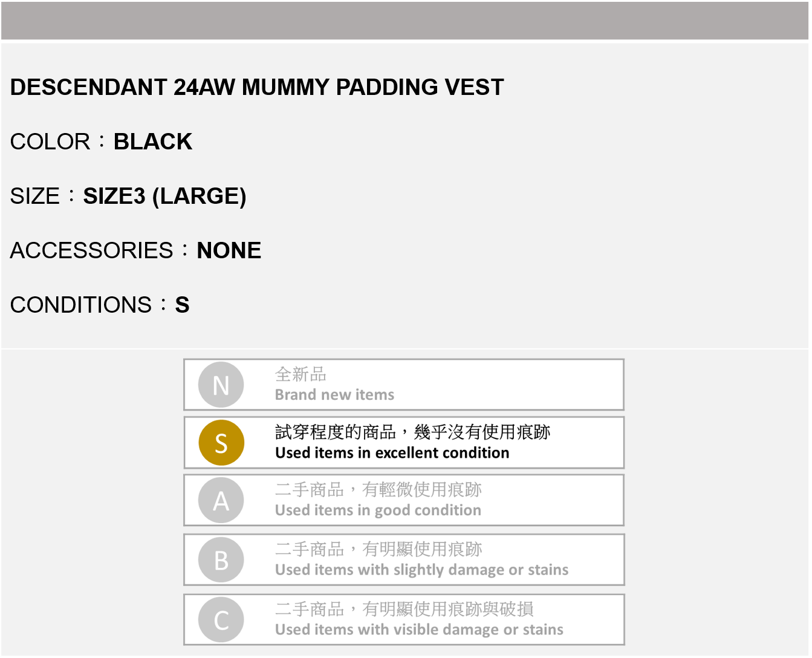
Task: Click the ACCESSORIES field label
Action: tap(92, 250)
